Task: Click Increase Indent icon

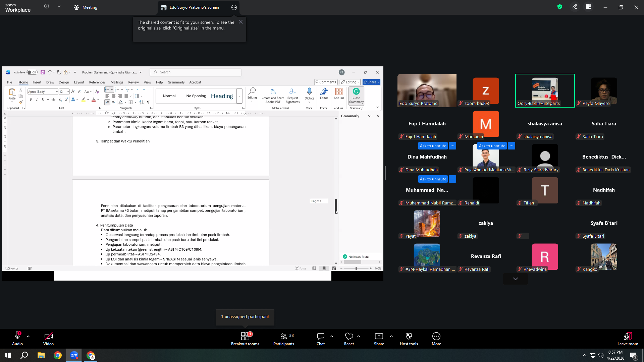Action: (145, 90)
